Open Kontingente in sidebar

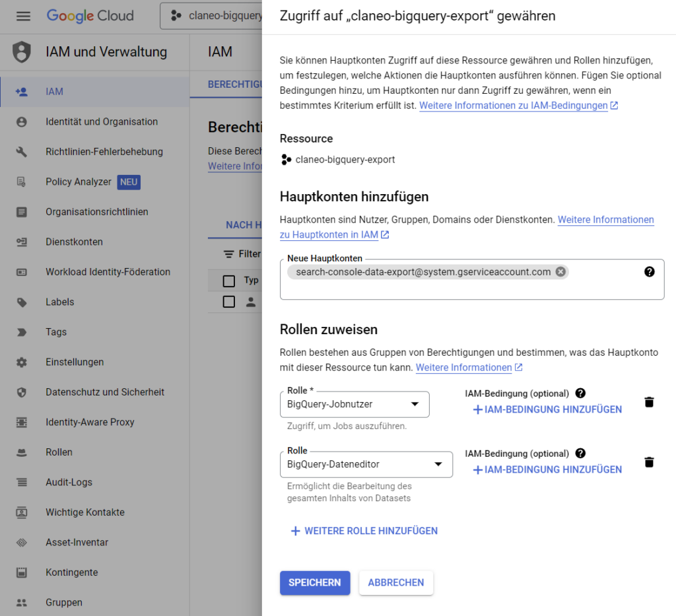[x=71, y=573]
